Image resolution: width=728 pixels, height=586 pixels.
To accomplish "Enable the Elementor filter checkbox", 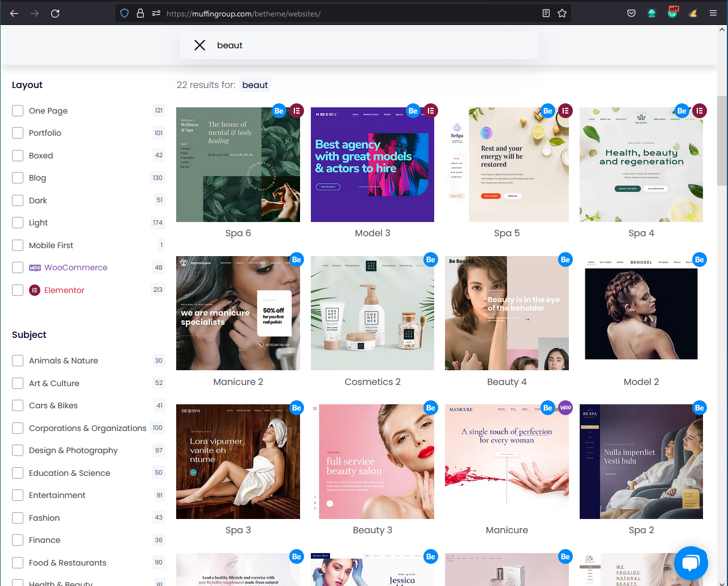I will [18, 290].
